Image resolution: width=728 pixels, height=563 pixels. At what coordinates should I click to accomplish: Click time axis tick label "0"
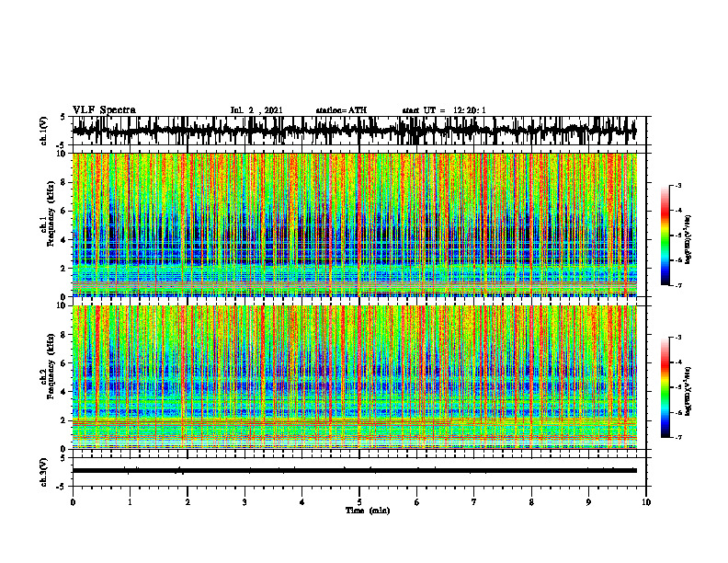click(x=73, y=502)
